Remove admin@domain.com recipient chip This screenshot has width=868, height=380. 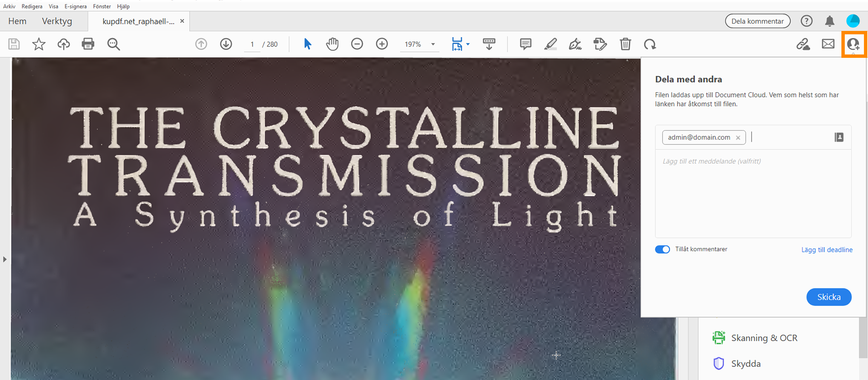pos(738,138)
